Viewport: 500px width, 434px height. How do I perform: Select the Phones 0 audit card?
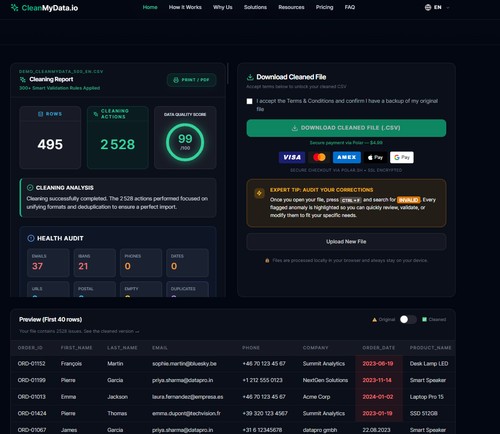141,263
